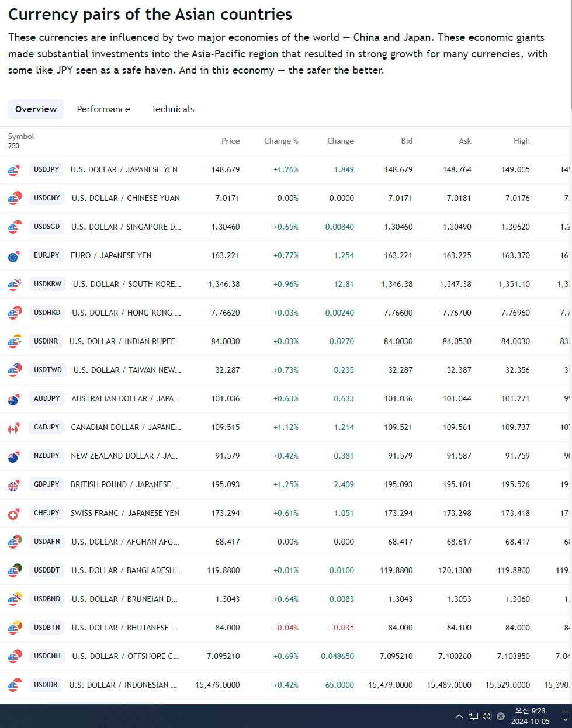Viewport: 572px width, 728px height.
Task: Open the CADJPY symbol link
Action: 47,427
